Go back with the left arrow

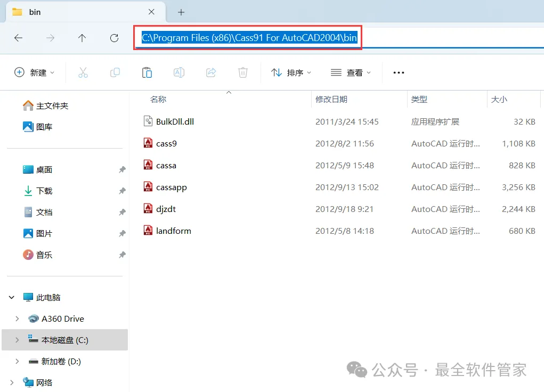(19, 38)
